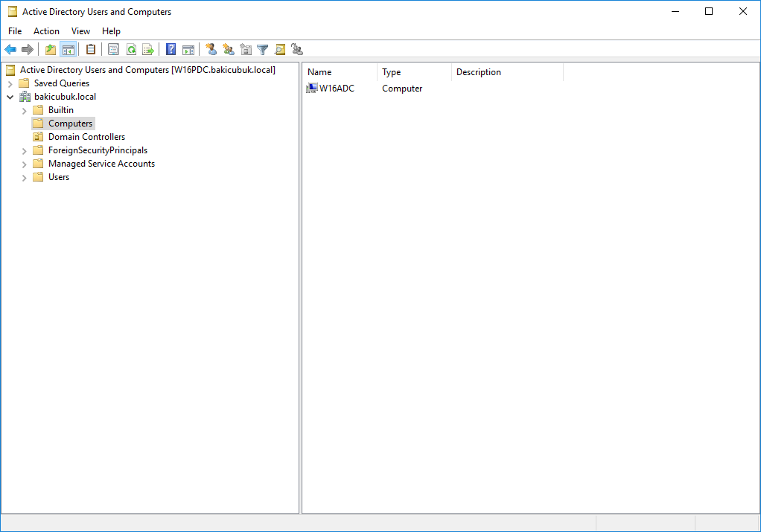Click Find objects magnifier icon

280,49
